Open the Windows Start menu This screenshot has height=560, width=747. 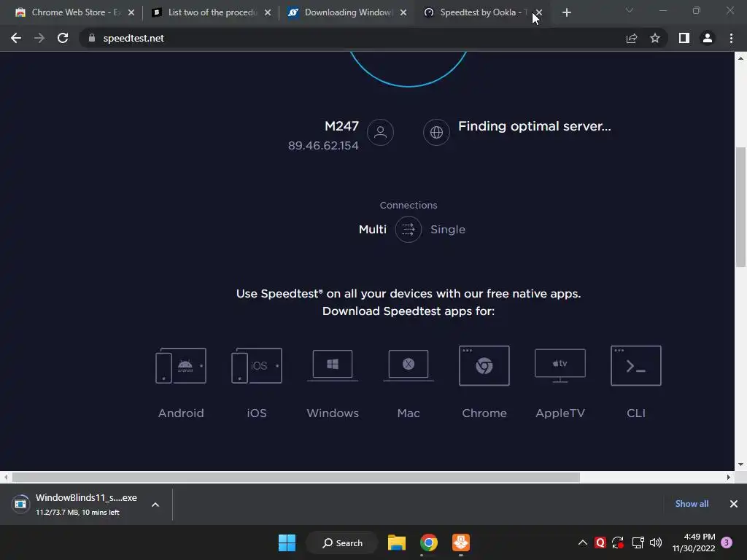[287, 542]
